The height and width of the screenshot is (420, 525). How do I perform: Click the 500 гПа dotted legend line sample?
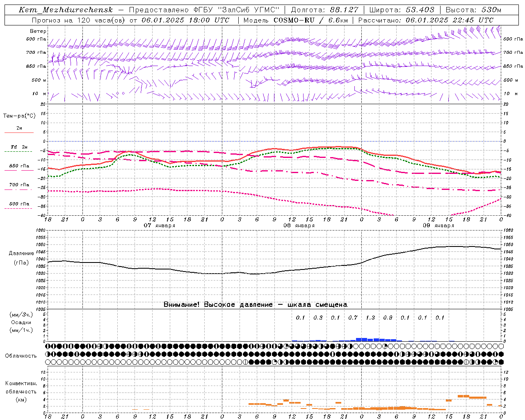18,208
